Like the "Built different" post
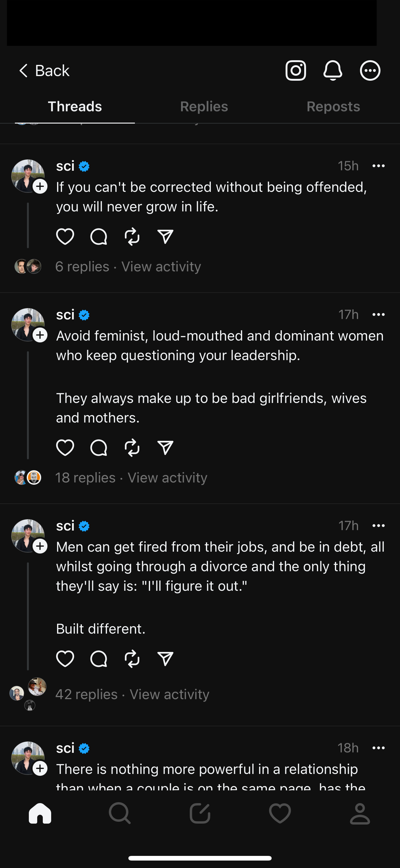Image resolution: width=400 pixels, height=868 pixels. tap(65, 658)
